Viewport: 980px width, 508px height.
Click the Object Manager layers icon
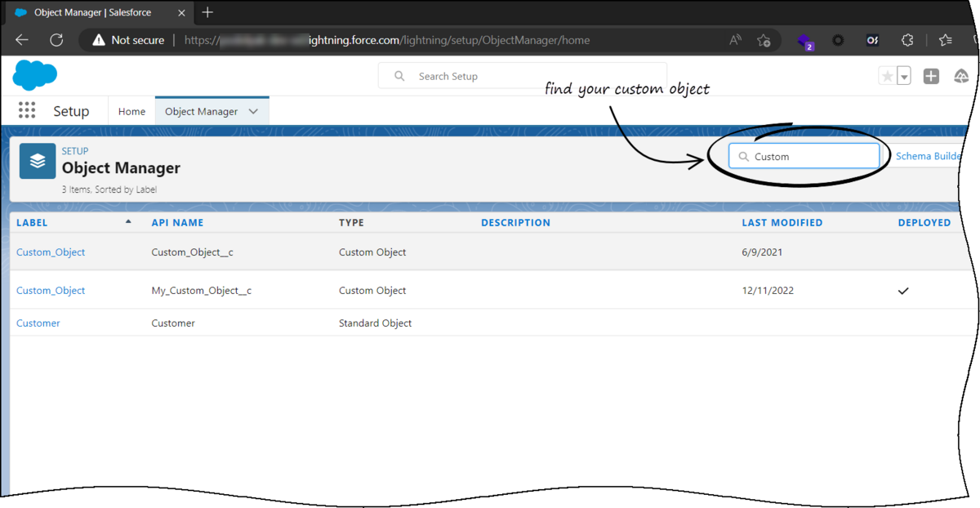click(x=38, y=161)
